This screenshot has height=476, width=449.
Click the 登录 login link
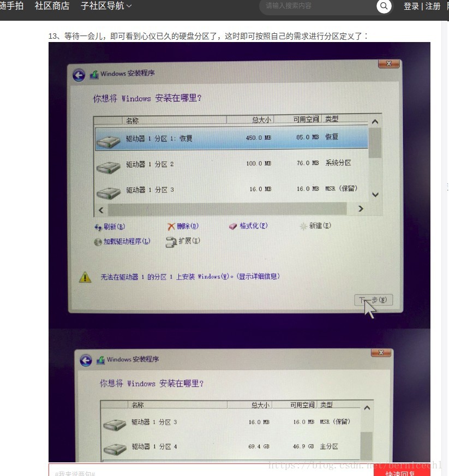[411, 6]
